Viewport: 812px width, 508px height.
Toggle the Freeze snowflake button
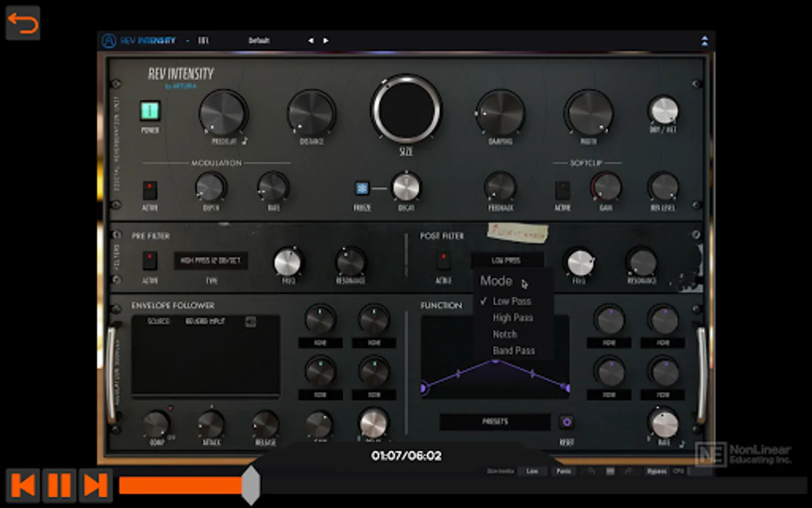coord(361,189)
